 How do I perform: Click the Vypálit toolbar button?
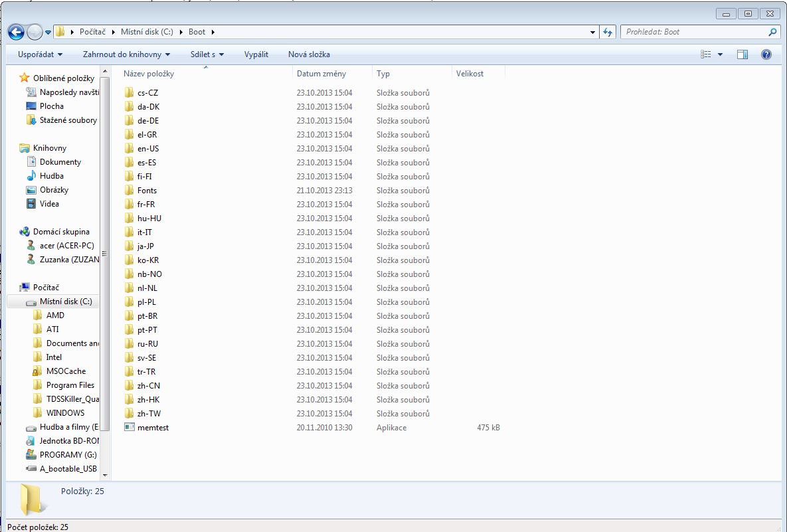[x=256, y=54]
